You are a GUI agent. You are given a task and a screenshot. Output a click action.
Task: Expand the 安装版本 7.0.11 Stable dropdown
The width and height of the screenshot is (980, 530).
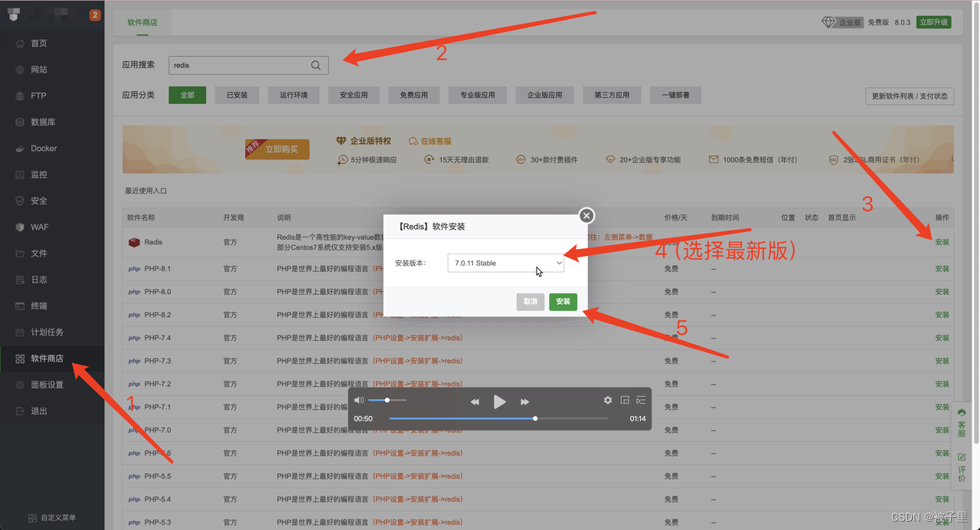point(506,263)
